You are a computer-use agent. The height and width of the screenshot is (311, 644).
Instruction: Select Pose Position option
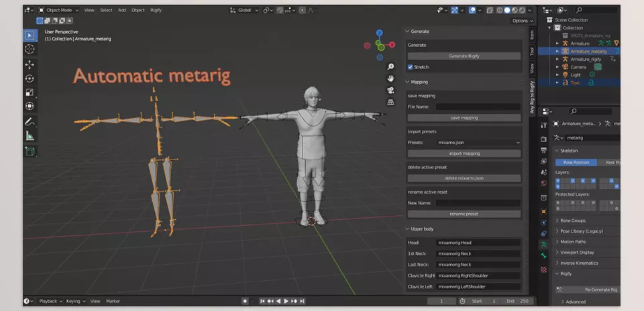tap(576, 162)
